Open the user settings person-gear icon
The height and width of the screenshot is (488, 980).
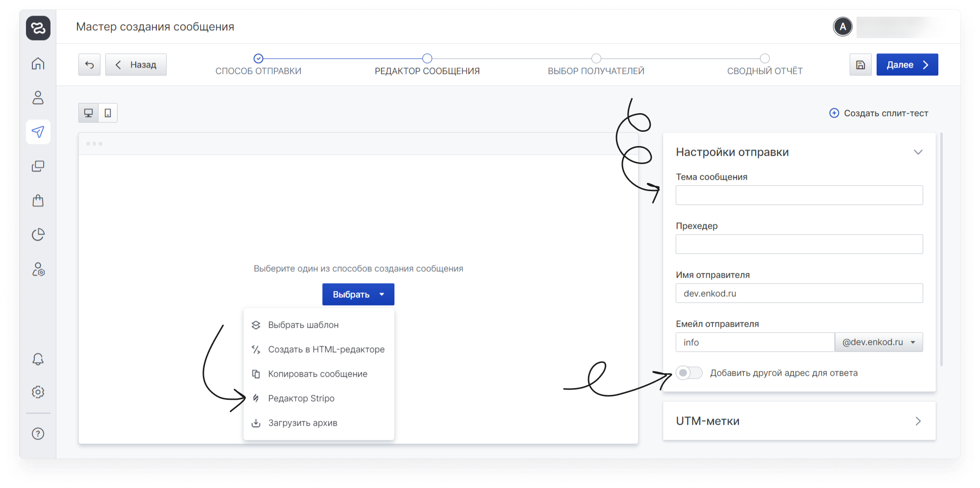point(38,269)
